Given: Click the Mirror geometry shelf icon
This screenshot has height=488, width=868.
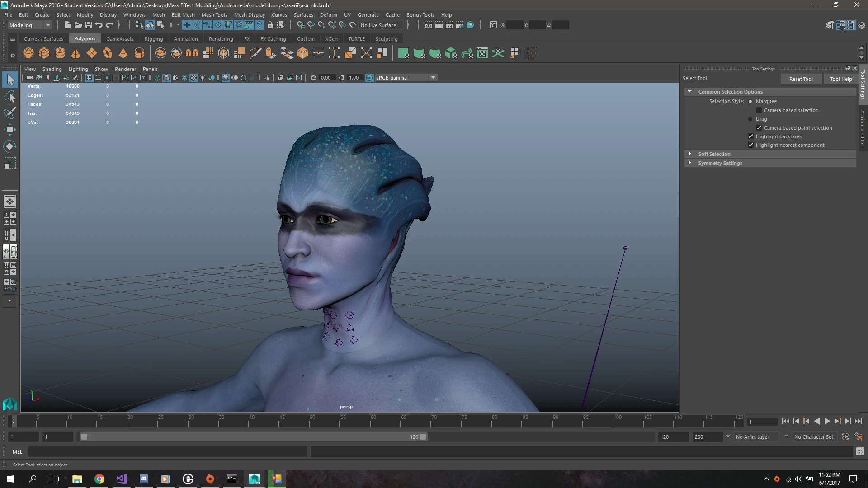Looking at the screenshot, I should click(x=192, y=53).
